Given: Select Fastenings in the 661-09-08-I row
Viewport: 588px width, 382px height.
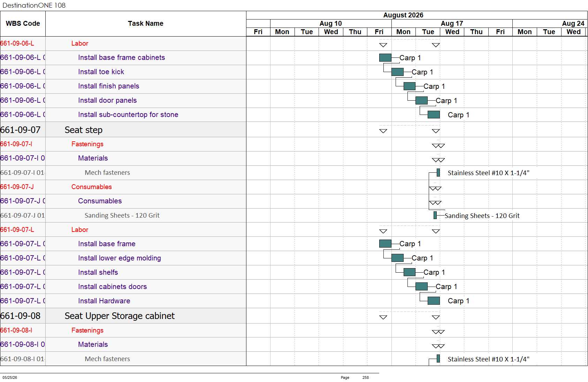Looking at the screenshot, I should 87,330.
